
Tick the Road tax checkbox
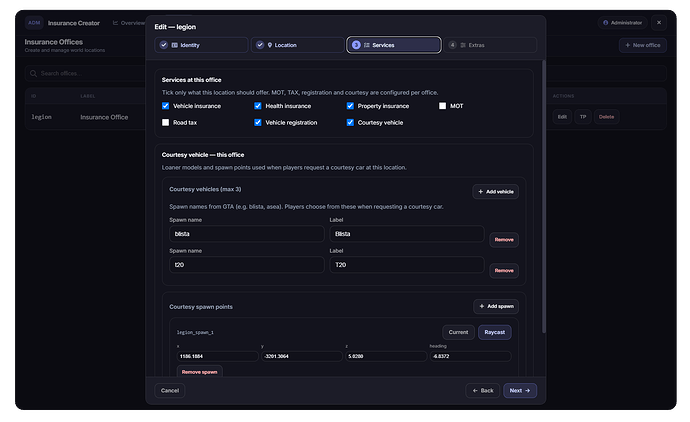click(165, 123)
